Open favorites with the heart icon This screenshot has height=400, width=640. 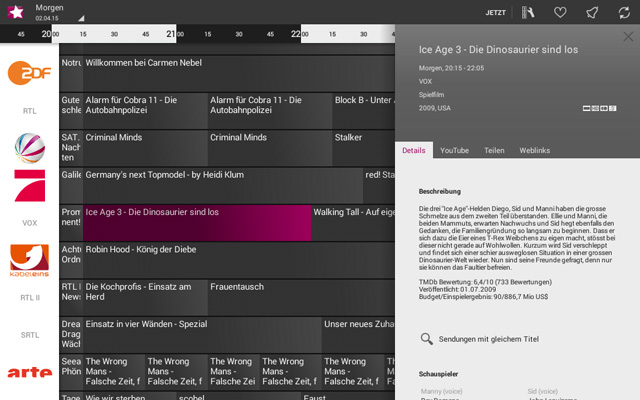pos(561,13)
